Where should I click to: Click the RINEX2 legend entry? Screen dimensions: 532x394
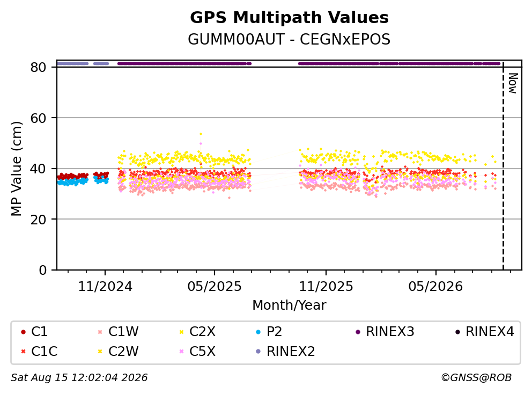(x=285, y=352)
